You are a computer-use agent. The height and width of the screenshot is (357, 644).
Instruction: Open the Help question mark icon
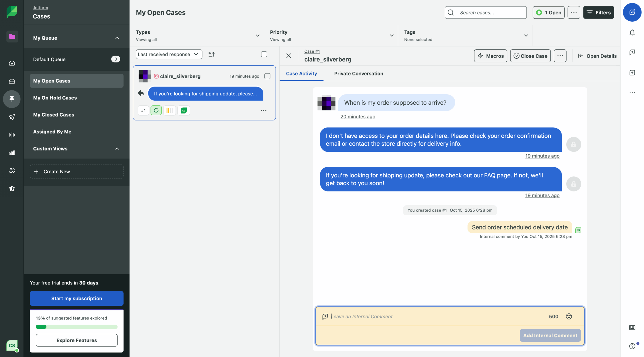pyautogui.click(x=632, y=346)
